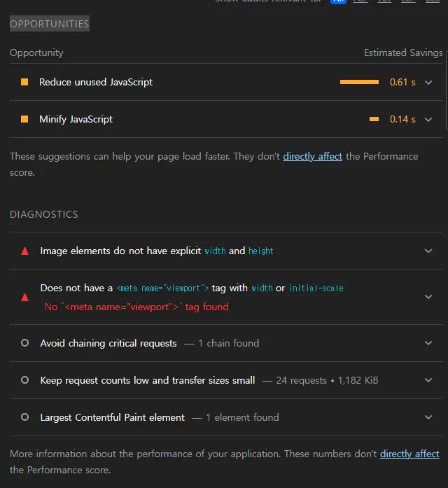This screenshot has width=448, height=488.
Task: Click the gray circle beside Largest Contentful Paint element
Action: 25,417
